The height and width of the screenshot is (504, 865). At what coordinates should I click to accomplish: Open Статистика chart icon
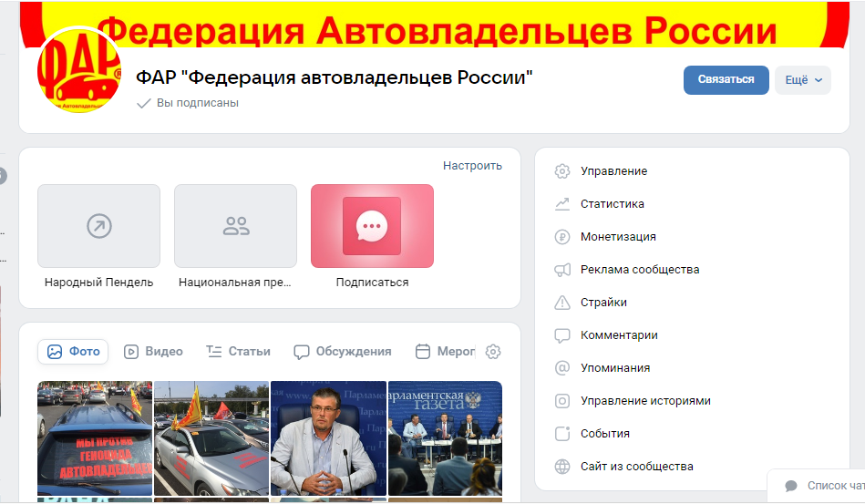561,204
